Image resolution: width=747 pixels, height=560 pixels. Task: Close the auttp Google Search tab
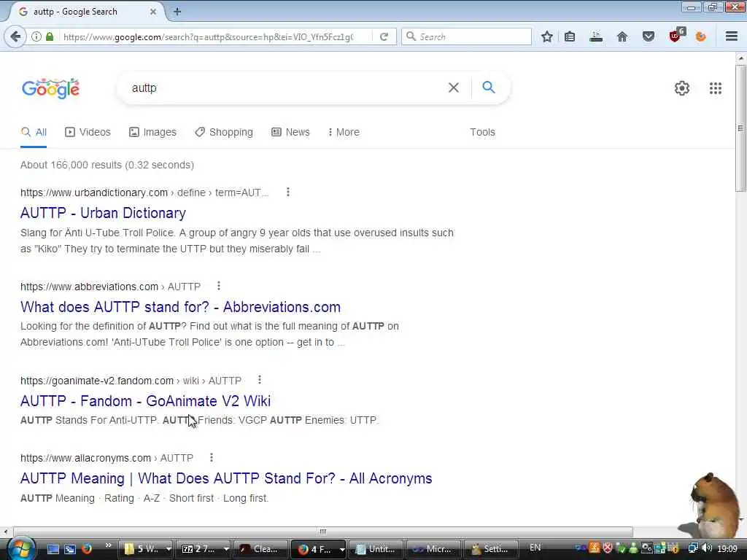pyautogui.click(x=153, y=12)
